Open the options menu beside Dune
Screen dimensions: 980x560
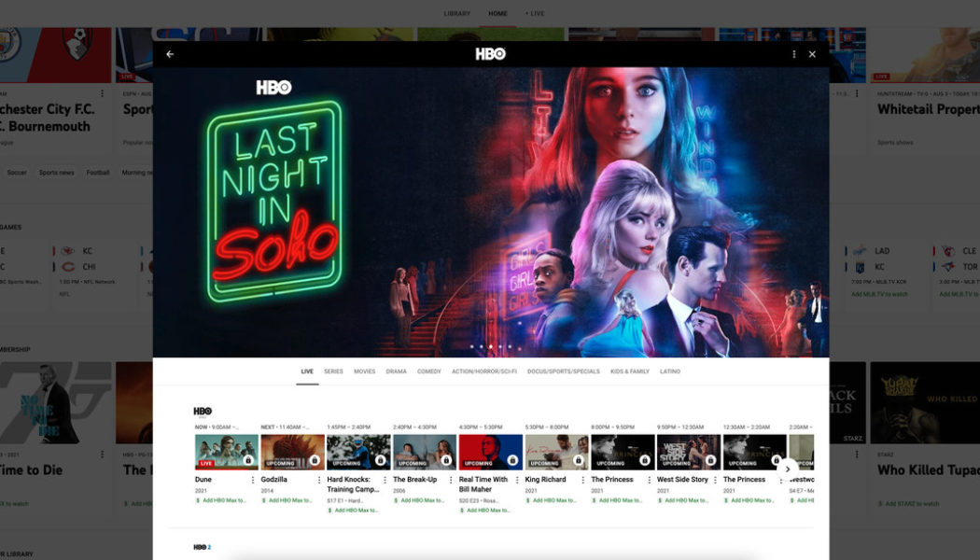253,480
